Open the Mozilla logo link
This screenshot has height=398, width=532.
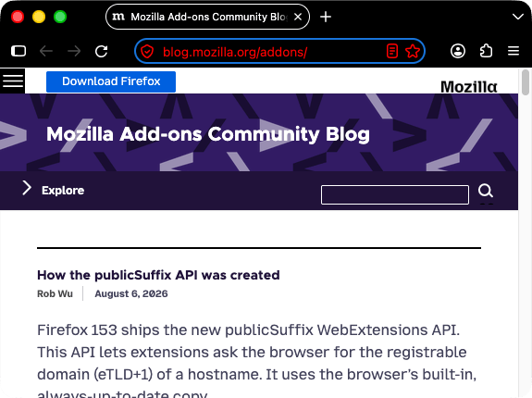[468, 87]
